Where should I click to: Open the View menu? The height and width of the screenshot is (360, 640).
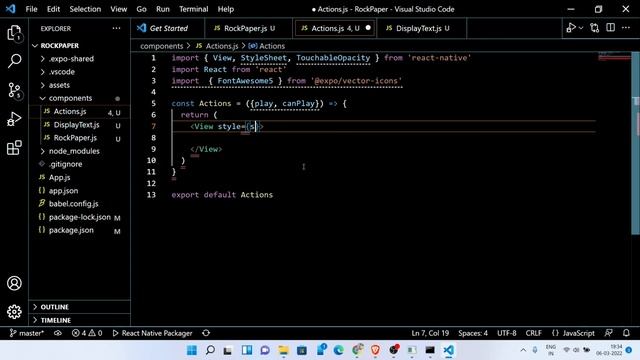click(x=118, y=9)
